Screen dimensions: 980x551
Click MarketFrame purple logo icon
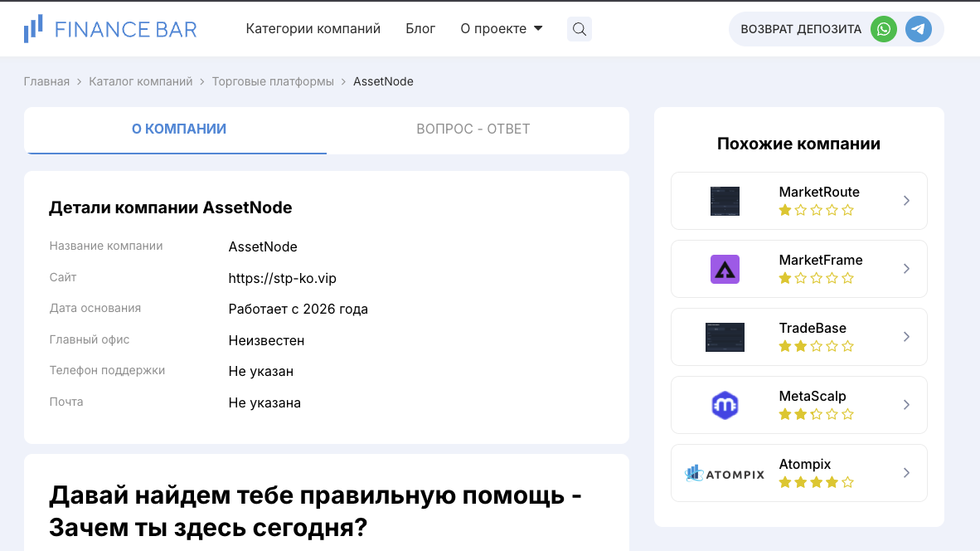[x=725, y=269]
